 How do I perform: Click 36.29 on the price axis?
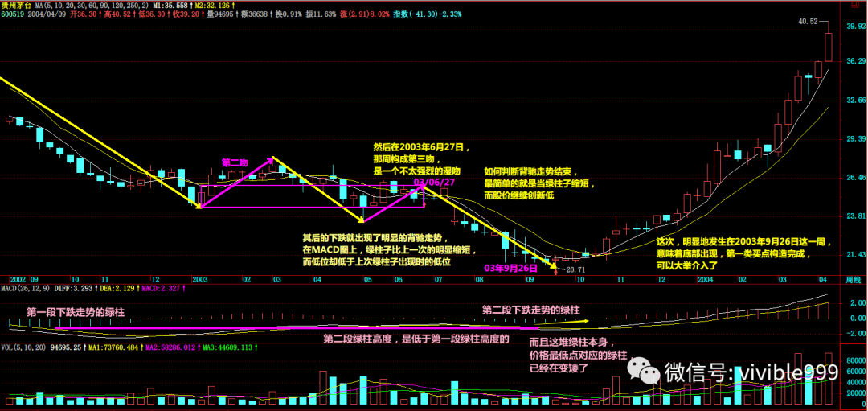coord(855,61)
